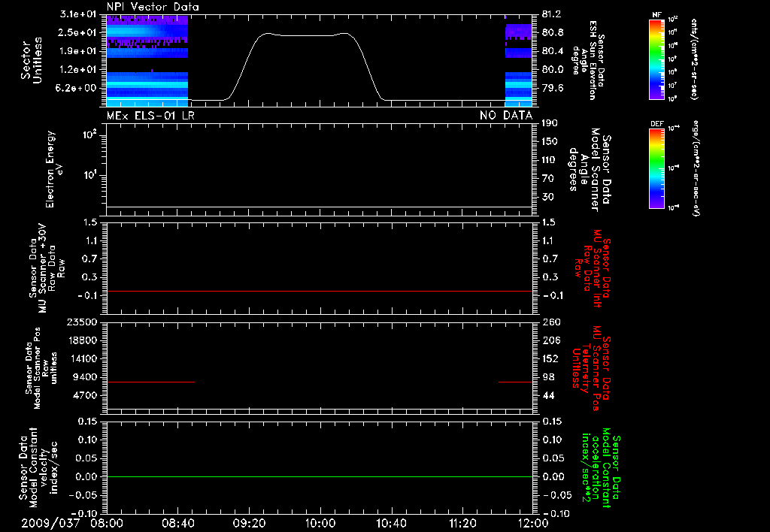Click the red MU Scanner Int Raw Data label
The image size is (770, 532).
pyautogui.click(x=593, y=268)
